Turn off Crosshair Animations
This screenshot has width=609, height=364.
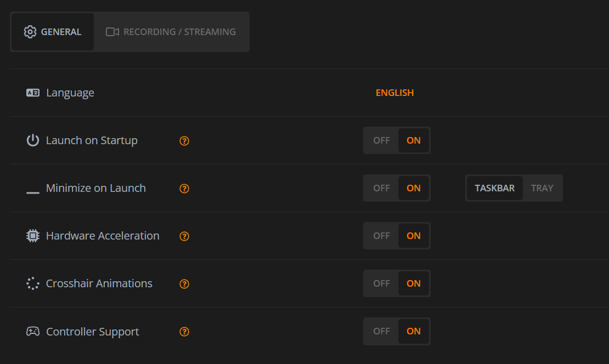381,283
